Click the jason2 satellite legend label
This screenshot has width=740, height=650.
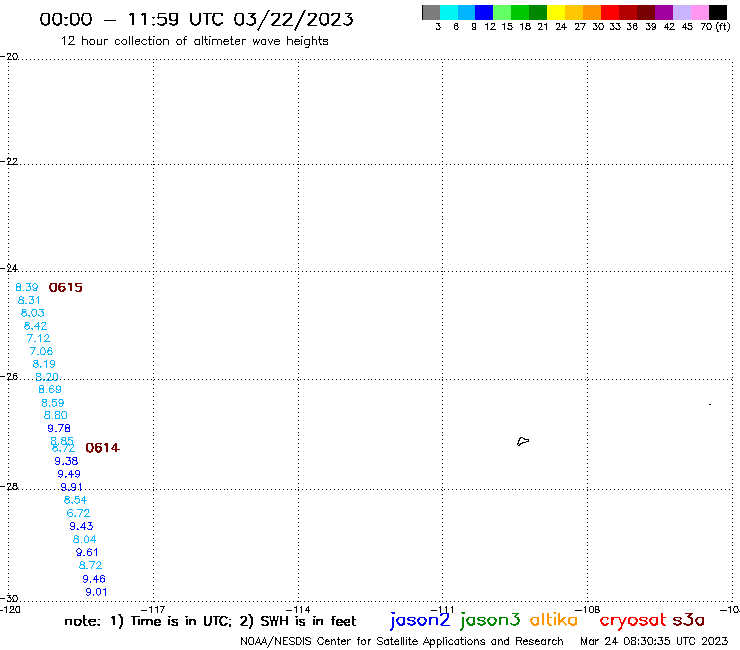[x=420, y=620]
